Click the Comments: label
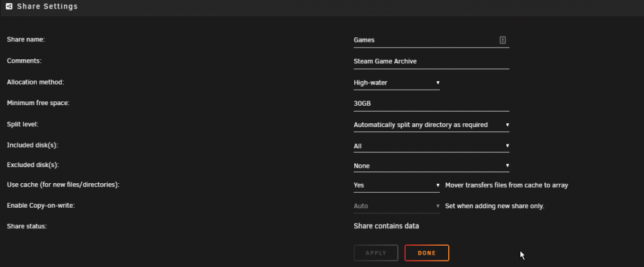Image resolution: width=644 pixels, height=267 pixels. click(x=24, y=61)
